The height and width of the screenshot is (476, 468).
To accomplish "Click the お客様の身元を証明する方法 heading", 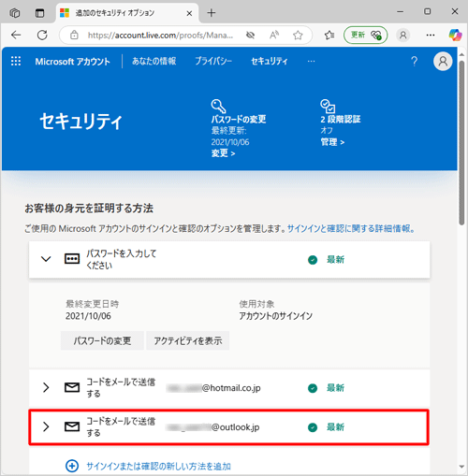I will (x=89, y=209).
